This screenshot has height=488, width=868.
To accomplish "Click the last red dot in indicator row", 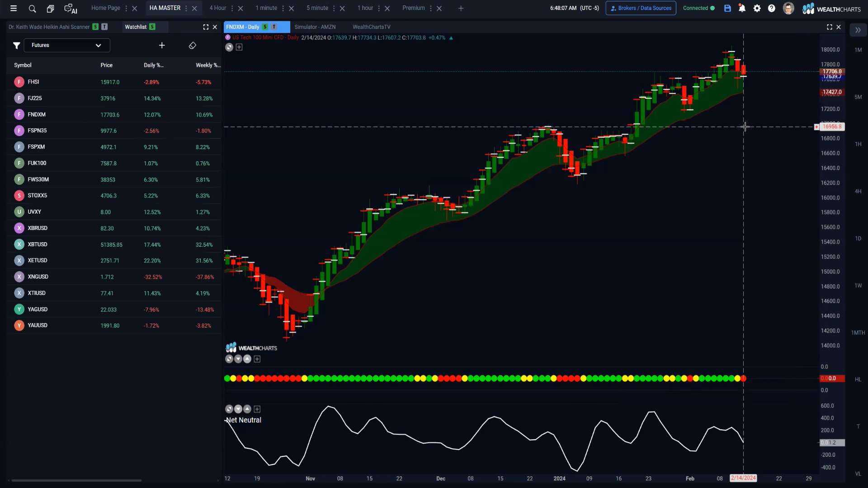I will tap(743, 379).
